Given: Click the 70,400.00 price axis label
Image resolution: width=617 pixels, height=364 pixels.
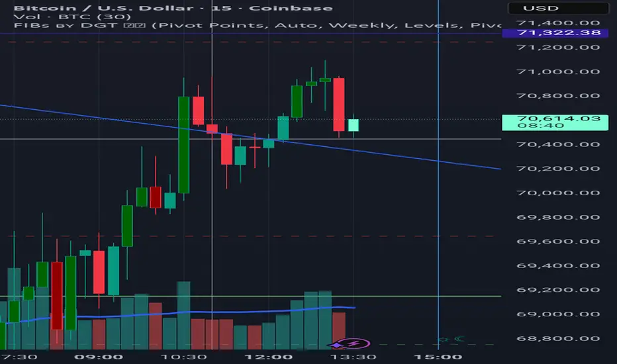Looking at the screenshot, I should click(x=558, y=144).
